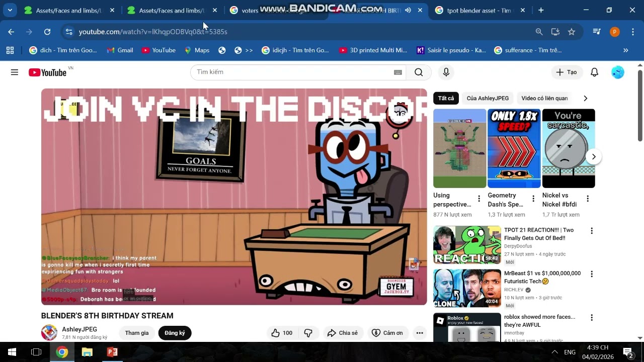Open the Geometry Dash's Speed short thumbnail

(514, 148)
